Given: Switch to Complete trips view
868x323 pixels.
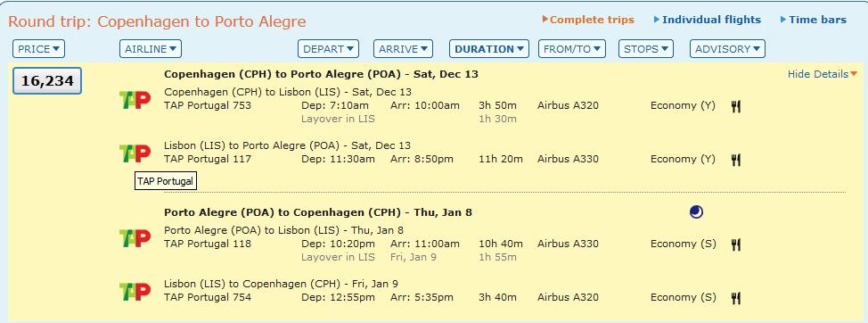Looking at the screenshot, I should 588,20.
